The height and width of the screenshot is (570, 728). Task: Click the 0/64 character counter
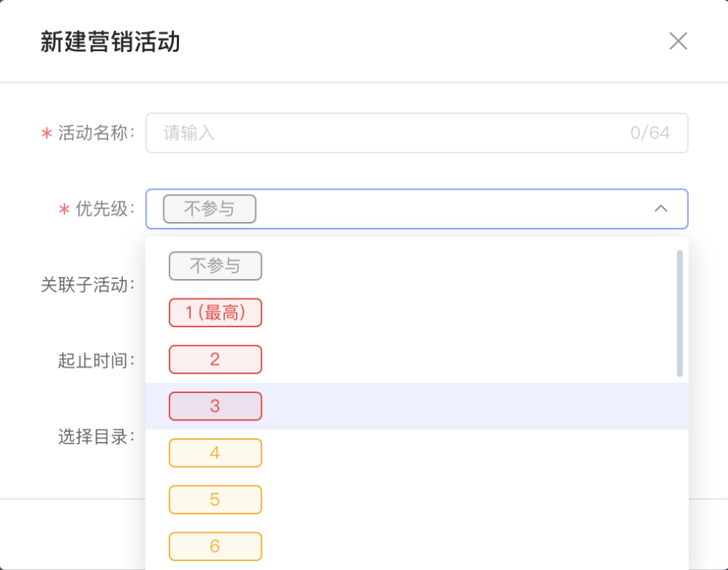(650, 133)
